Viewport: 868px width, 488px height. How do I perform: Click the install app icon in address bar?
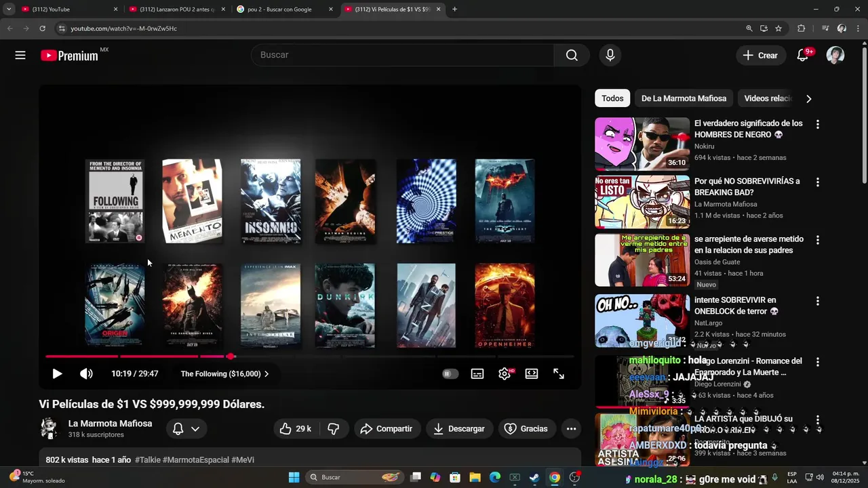764,28
